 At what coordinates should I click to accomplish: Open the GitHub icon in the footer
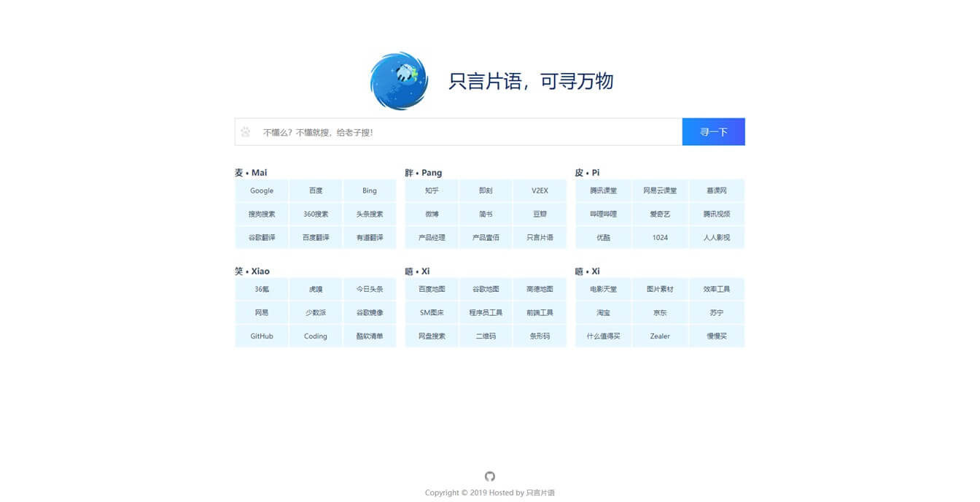coord(490,476)
